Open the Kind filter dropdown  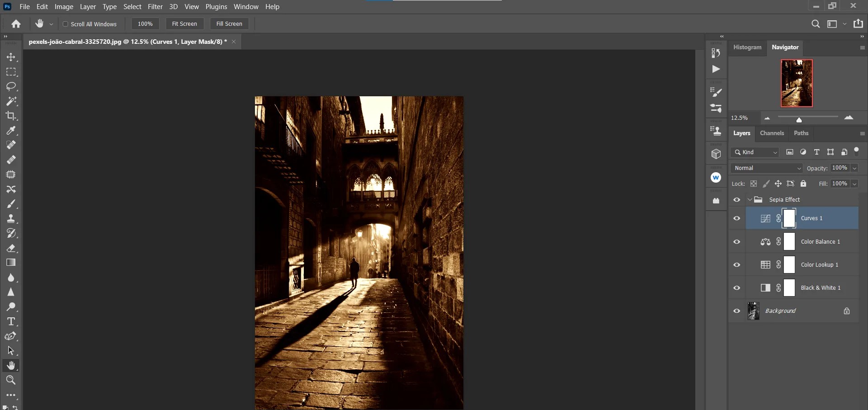tap(754, 152)
